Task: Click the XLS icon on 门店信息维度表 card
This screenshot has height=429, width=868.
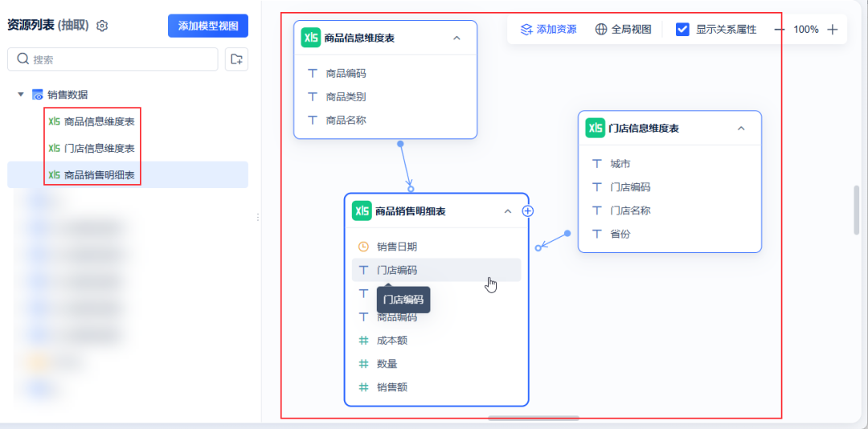Action: tap(595, 128)
